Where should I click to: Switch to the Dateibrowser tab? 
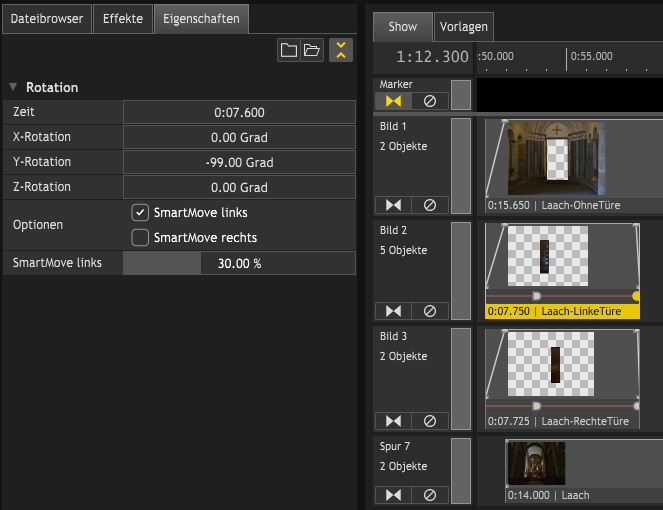tap(47, 19)
